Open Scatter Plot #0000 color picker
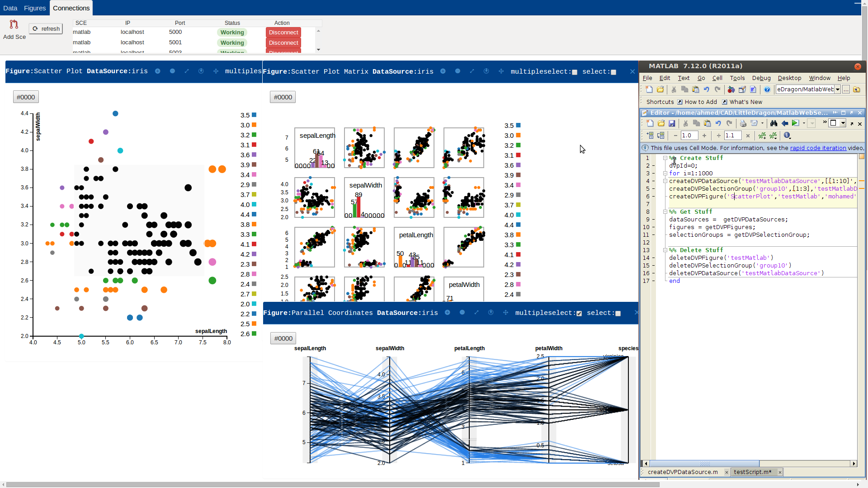 coord(26,97)
